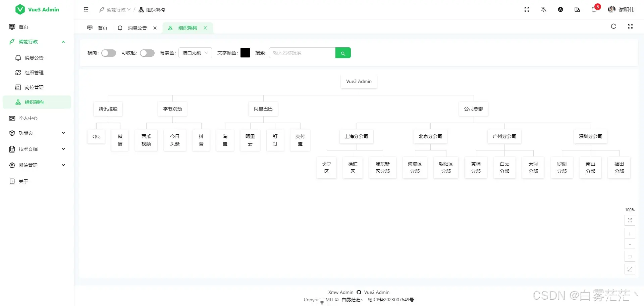Viewport: 644px width, 306px height.
Task: Toggle the 可收起 collapsible switch
Action: [147, 53]
